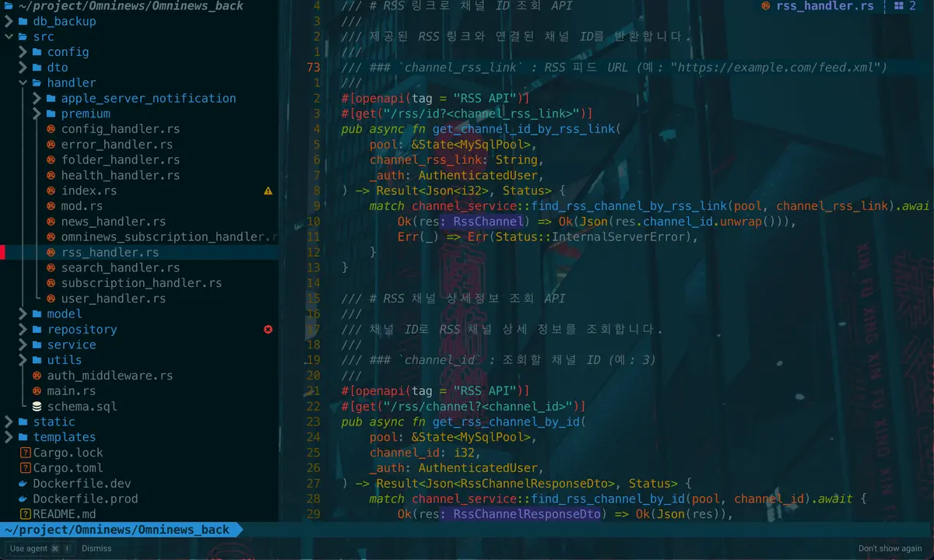934x560 pixels.
Task: Expand the service folder
Action: 23,345
